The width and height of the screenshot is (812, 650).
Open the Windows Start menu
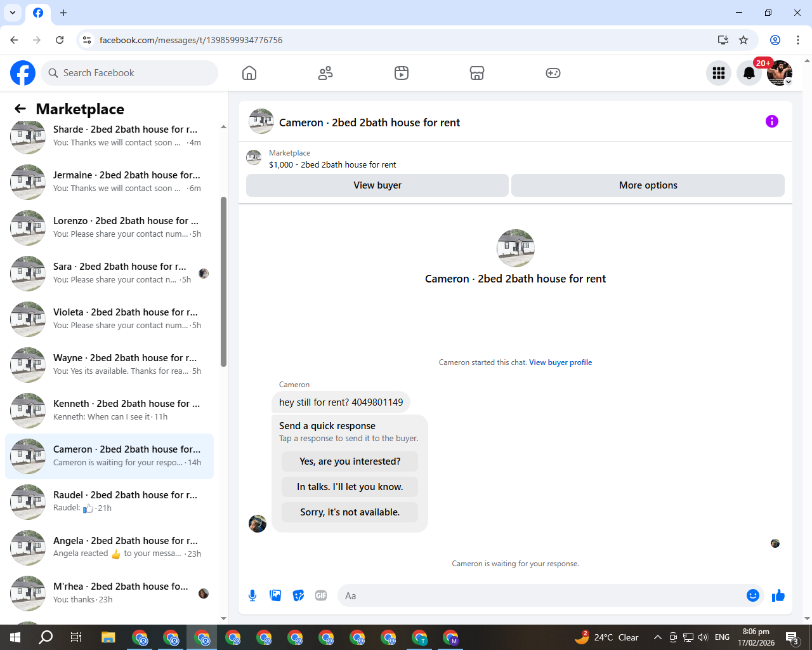click(15, 637)
